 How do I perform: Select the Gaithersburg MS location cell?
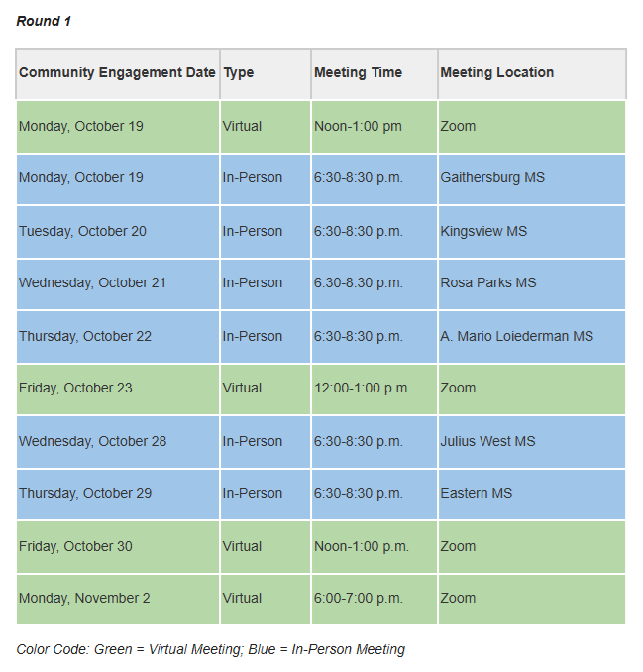click(x=532, y=178)
